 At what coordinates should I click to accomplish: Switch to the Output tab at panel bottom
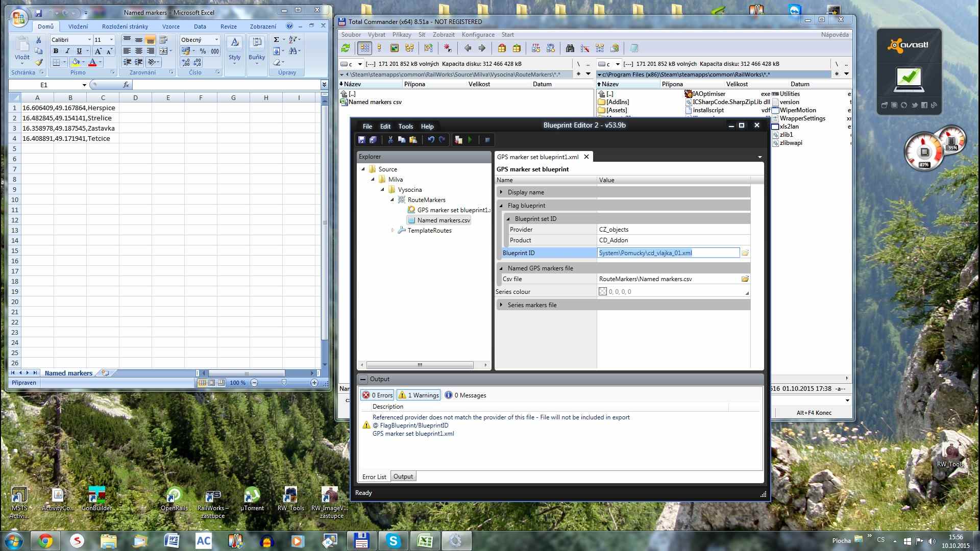coord(403,477)
